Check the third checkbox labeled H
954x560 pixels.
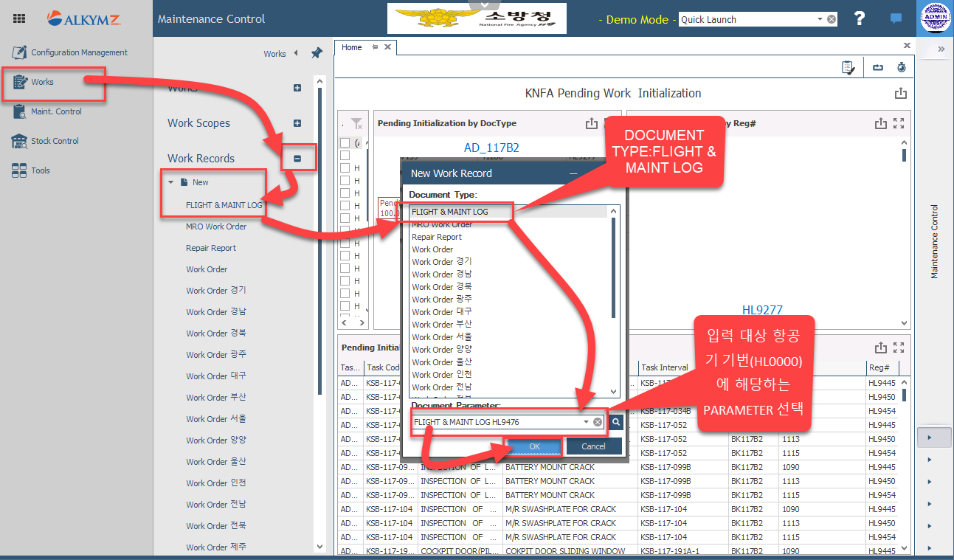tap(345, 168)
